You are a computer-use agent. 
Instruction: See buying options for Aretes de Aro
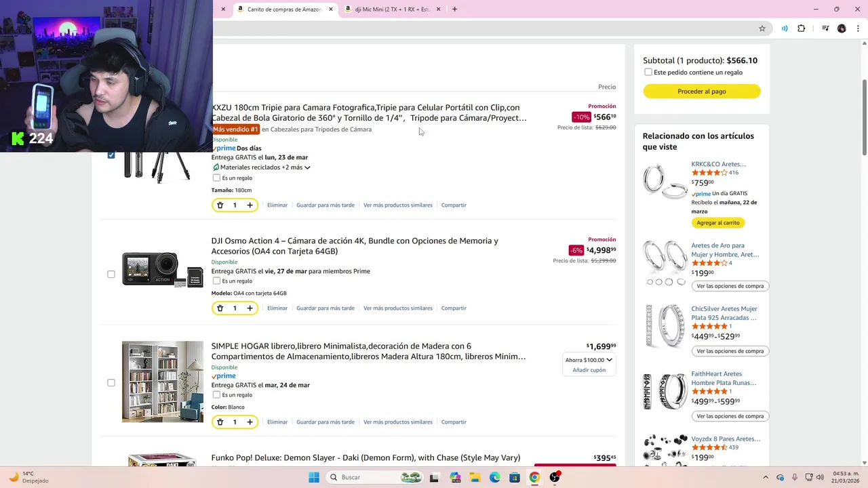click(730, 286)
